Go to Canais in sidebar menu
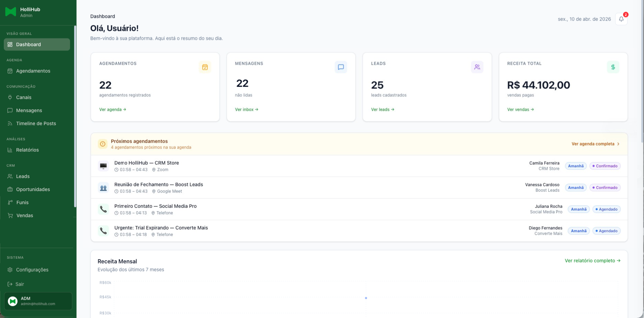644x318 pixels. click(x=24, y=97)
